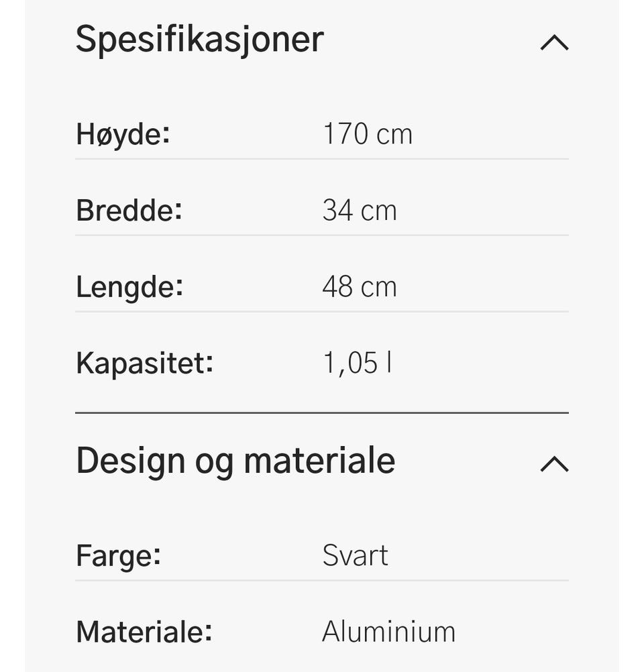Select the Kapasitet label
The width and height of the screenshot is (644, 672).
[144, 364]
